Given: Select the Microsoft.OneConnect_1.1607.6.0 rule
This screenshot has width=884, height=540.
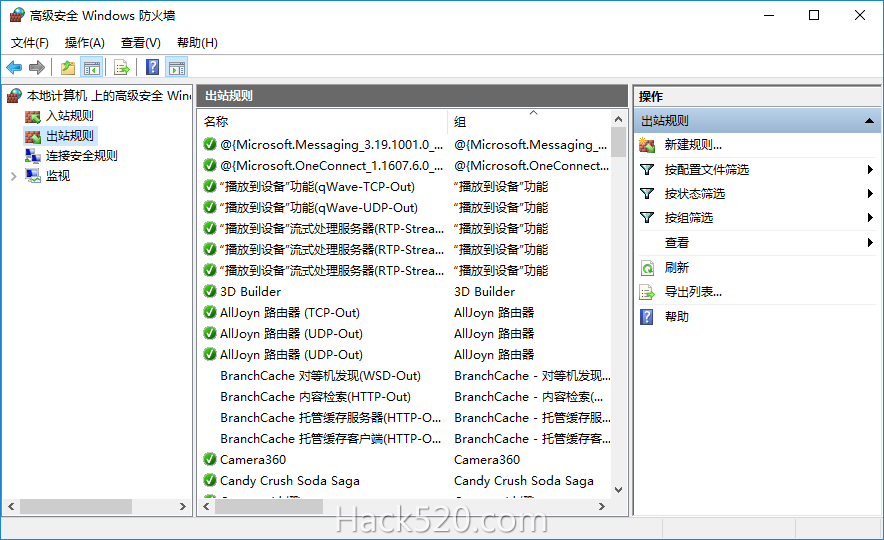Looking at the screenshot, I should 332,166.
